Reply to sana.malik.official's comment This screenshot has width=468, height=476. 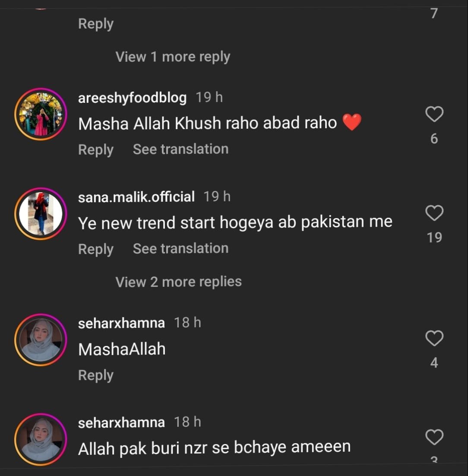pyautogui.click(x=95, y=249)
